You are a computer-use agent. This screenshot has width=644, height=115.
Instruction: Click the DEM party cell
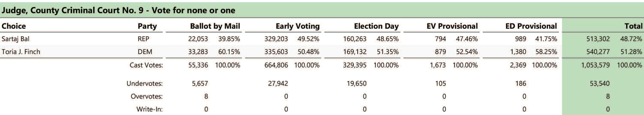pos(145,52)
